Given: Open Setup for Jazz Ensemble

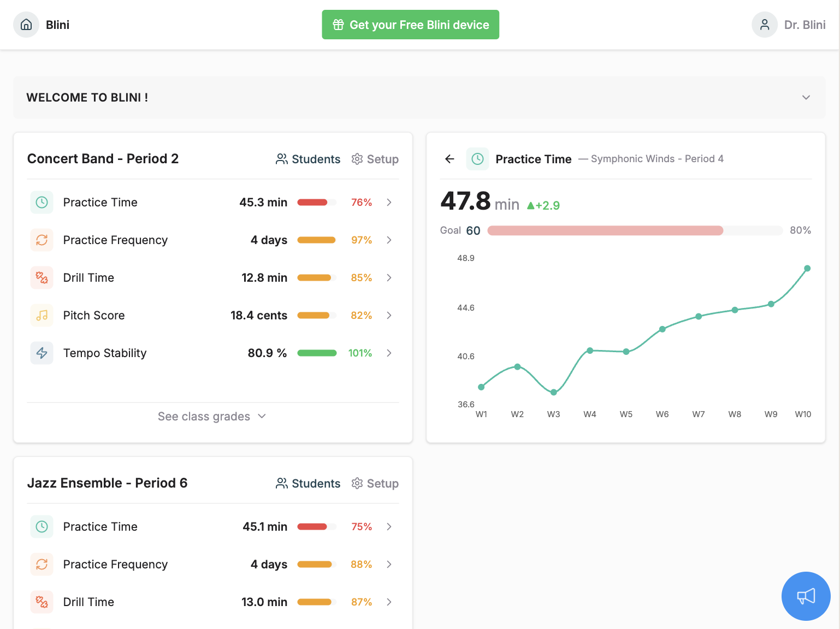Looking at the screenshot, I should coord(375,483).
